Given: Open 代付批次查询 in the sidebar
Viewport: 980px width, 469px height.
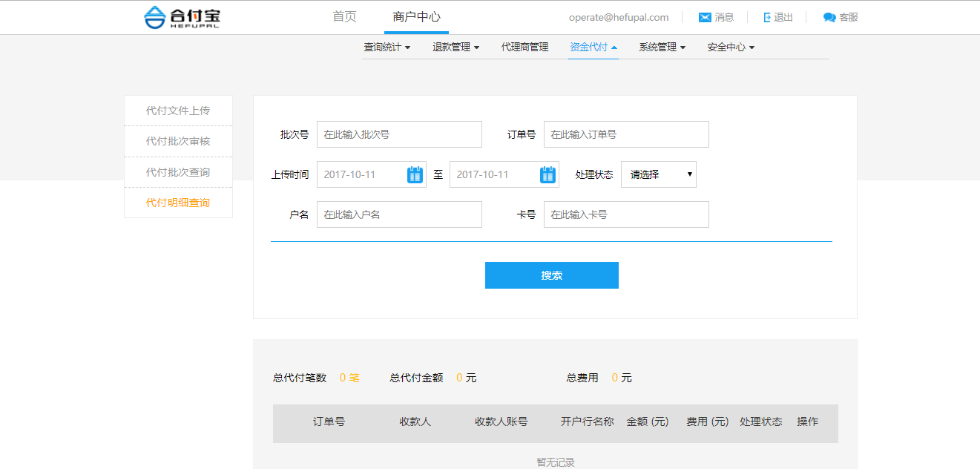Looking at the screenshot, I should [x=178, y=172].
